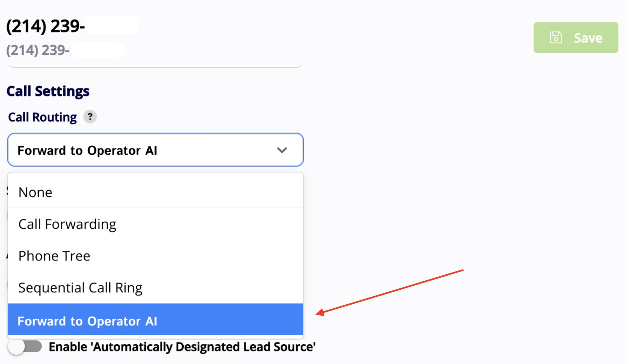Click the gray (214) 239- number subtitle
The height and width of the screenshot is (364, 628).
point(38,50)
